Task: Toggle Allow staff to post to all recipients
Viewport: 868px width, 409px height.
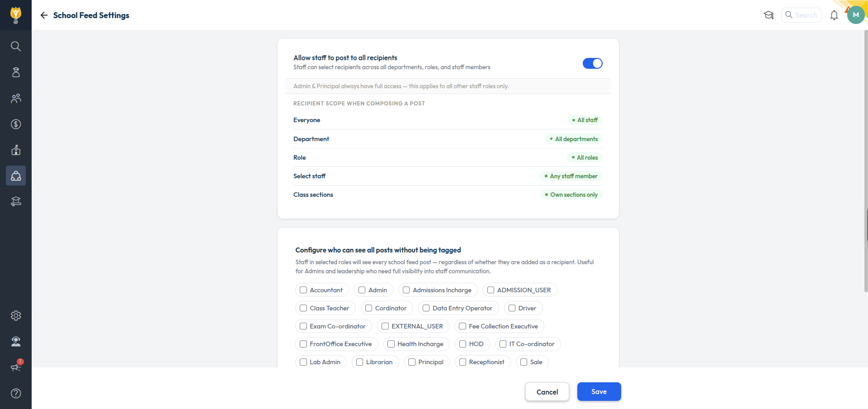Action: (593, 63)
